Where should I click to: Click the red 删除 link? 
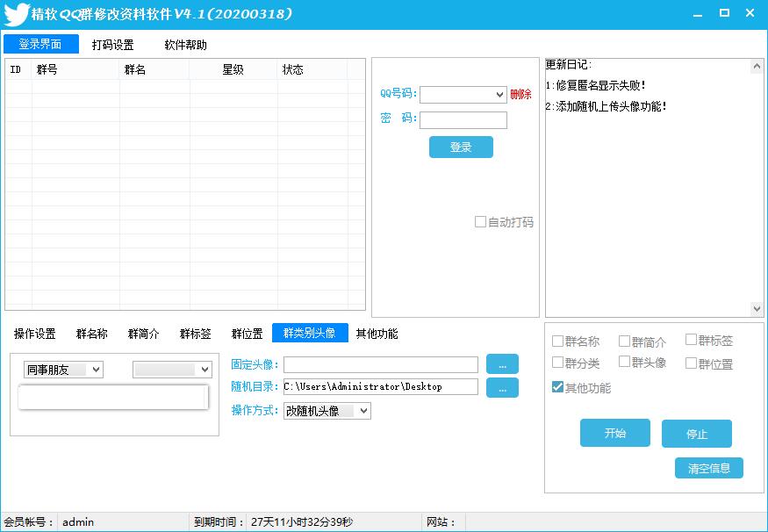(520, 94)
